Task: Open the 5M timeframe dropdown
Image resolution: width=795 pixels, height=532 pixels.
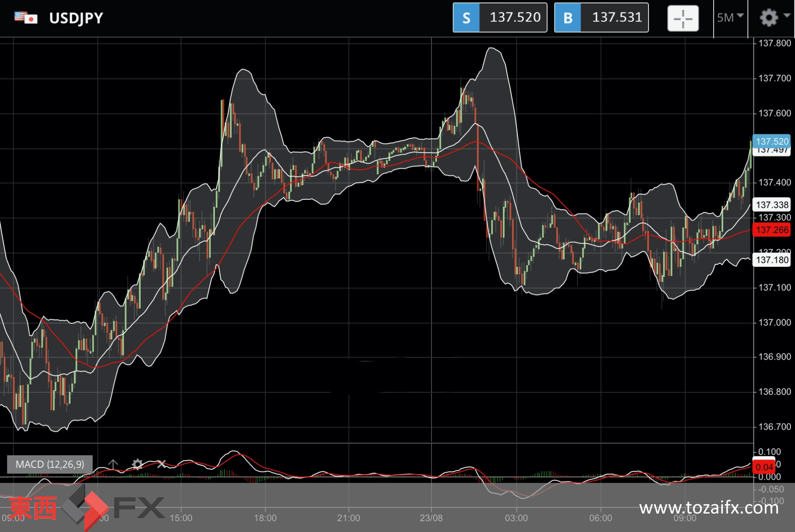Action: point(730,18)
